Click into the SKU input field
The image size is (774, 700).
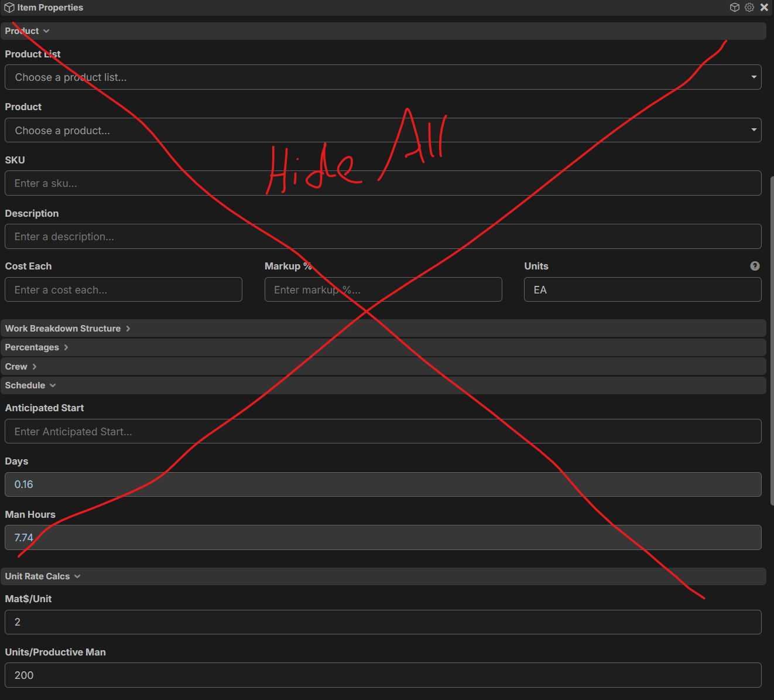(383, 183)
